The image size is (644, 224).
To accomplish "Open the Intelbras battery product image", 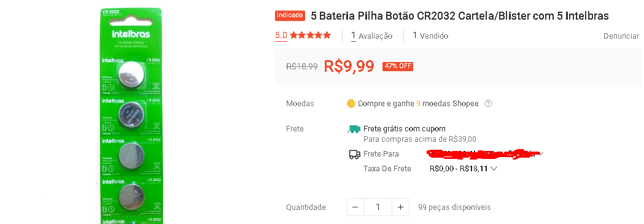I will click(x=131, y=116).
